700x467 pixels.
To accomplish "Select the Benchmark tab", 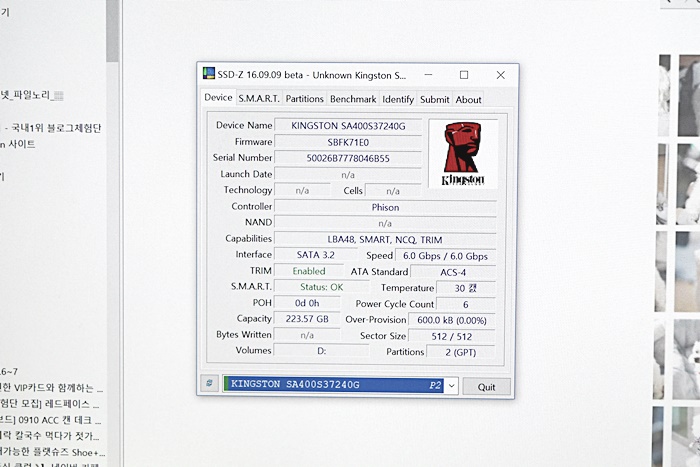I will [353, 99].
